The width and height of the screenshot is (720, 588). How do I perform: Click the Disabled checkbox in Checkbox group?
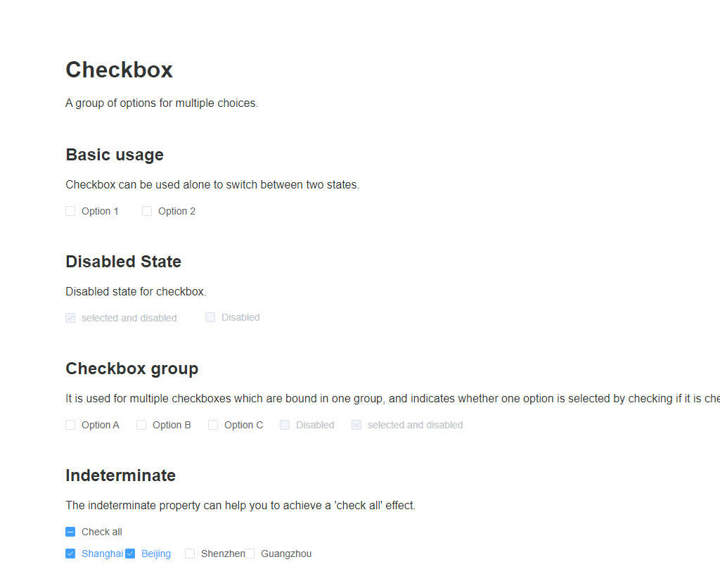(x=285, y=425)
